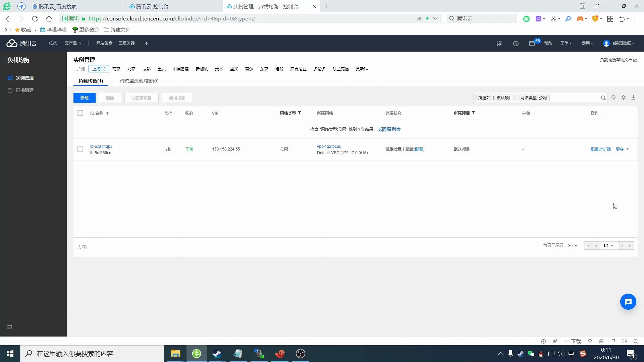Image resolution: width=644 pixels, height=362 pixels.
Task: Go to the last page
Action: pyautogui.click(x=630, y=246)
